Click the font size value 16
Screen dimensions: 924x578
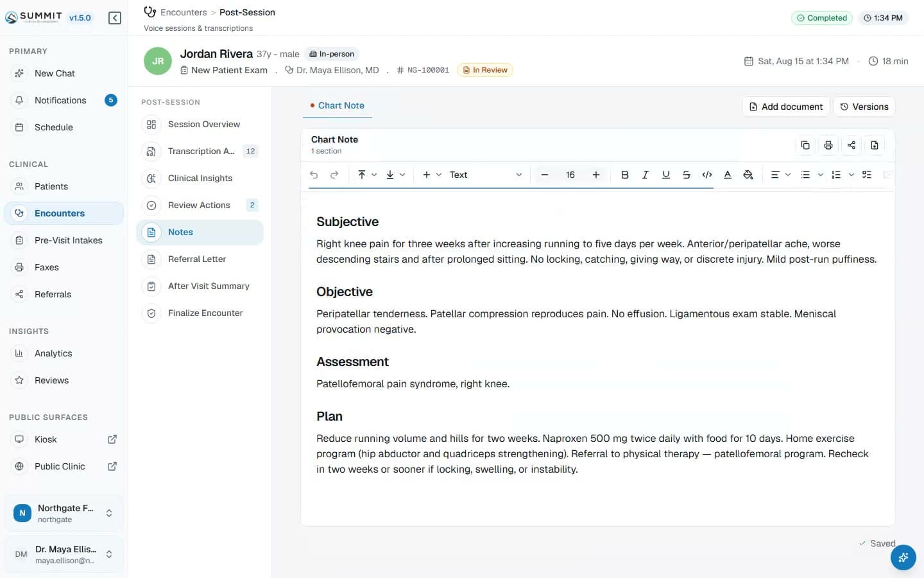pyautogui.click(x=570, y=175)
